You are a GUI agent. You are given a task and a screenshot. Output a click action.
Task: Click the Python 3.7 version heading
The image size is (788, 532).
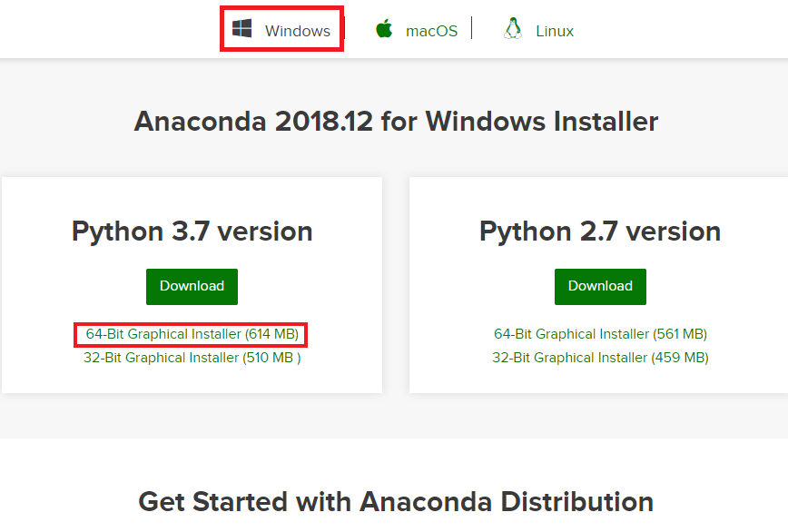point(192,232)
